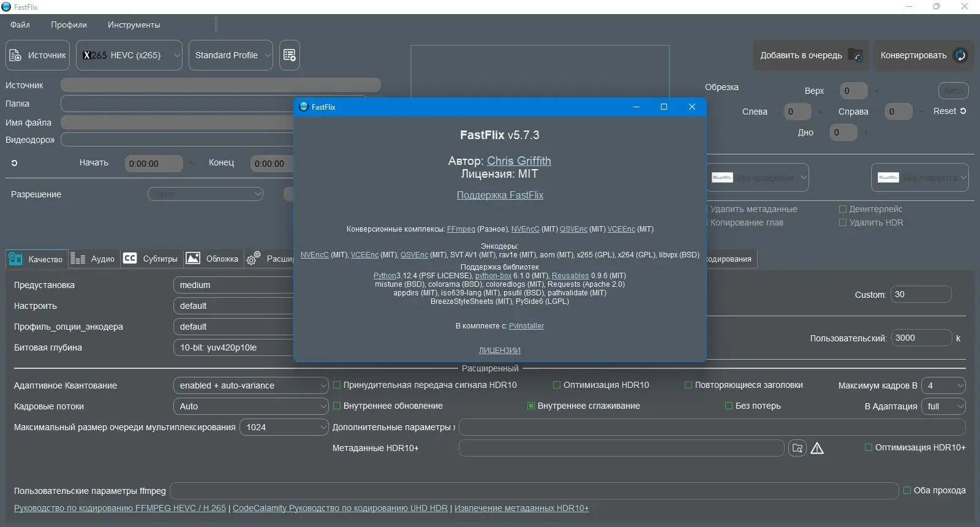Open the Профили menu
The height and width of the screenshot is (527, 980).
69,25
